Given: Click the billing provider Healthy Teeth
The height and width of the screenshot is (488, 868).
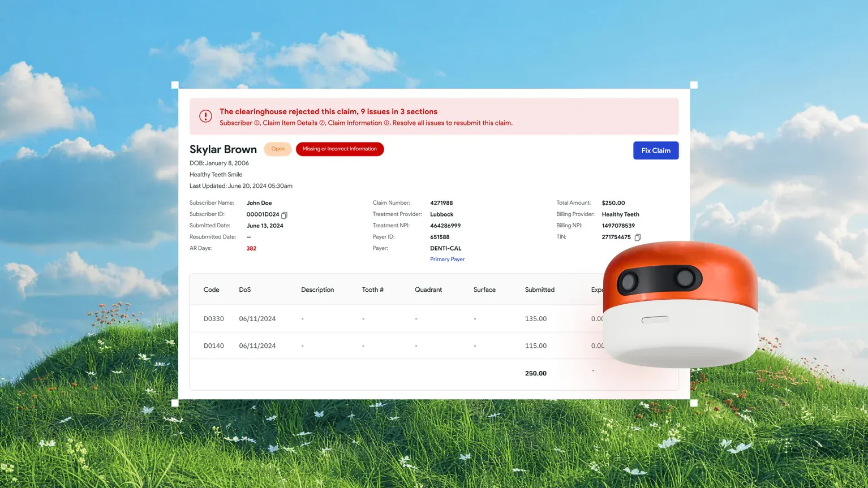Looking at the screenshot, I should [620, 214].
